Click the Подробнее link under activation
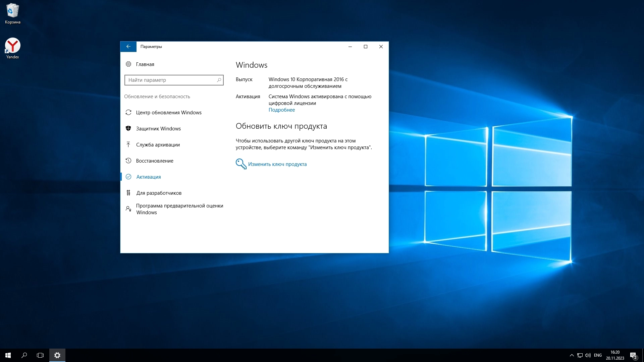This screenshot has width=644, height=362. tap(281, 110)
